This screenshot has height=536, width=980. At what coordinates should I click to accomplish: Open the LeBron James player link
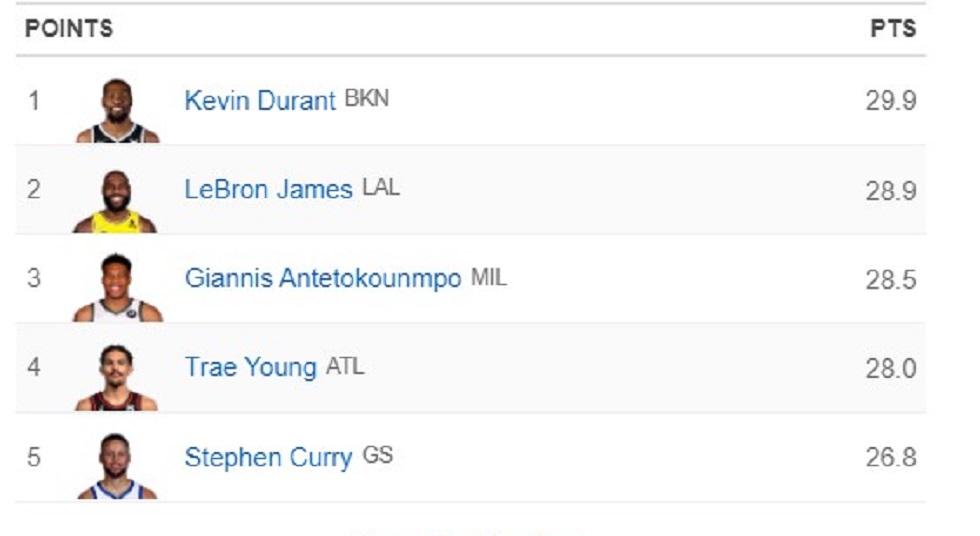tap(269, 189)
